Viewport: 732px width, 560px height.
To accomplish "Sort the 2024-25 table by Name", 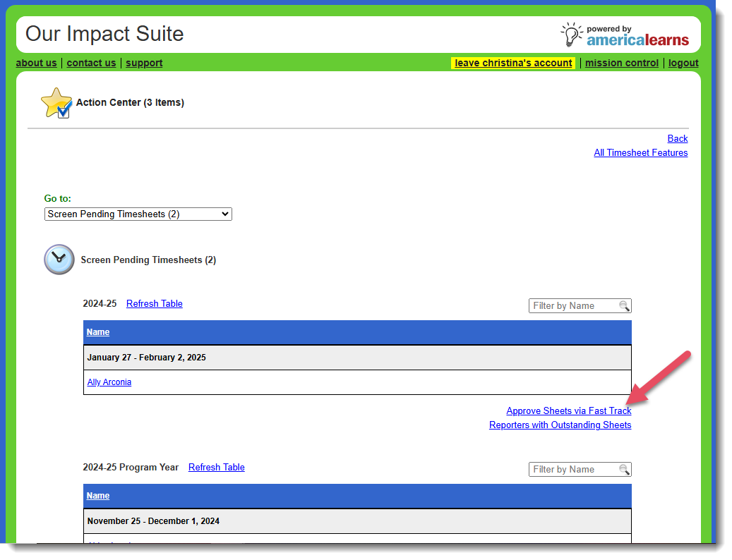I will 98,332.
